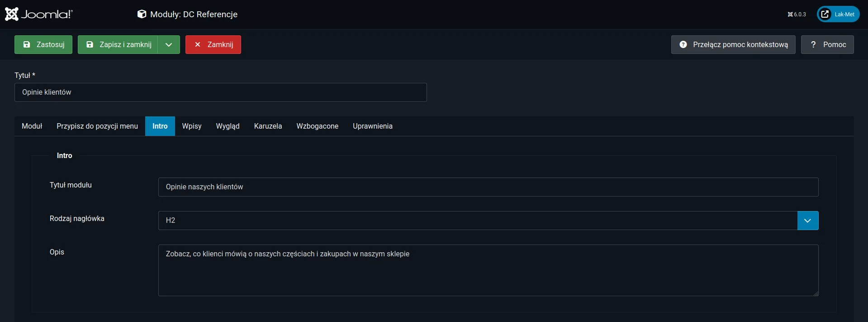Click the Intro fieldset legend
The image size is (868, 322).
coord(65,155)
